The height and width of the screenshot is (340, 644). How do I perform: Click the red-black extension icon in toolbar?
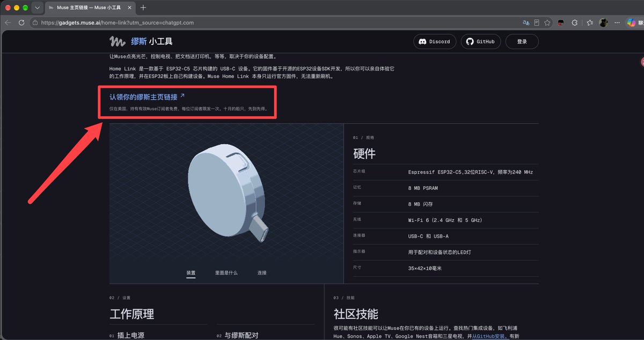click(x=561, y=23)
